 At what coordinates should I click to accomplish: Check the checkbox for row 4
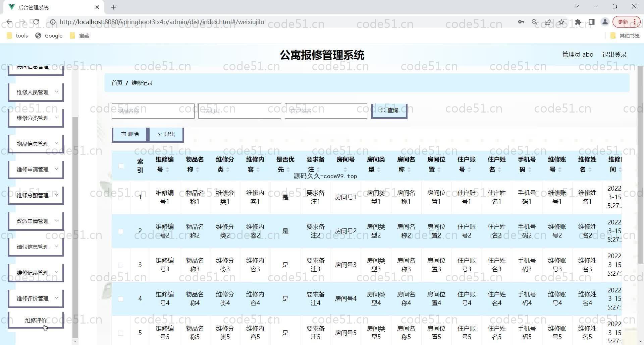click(121, 299)
